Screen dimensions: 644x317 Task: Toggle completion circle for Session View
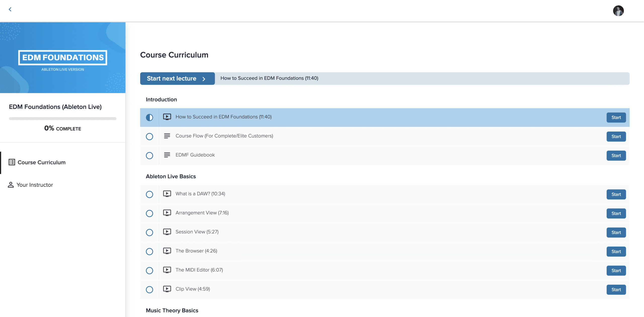[x=149, y=232]
